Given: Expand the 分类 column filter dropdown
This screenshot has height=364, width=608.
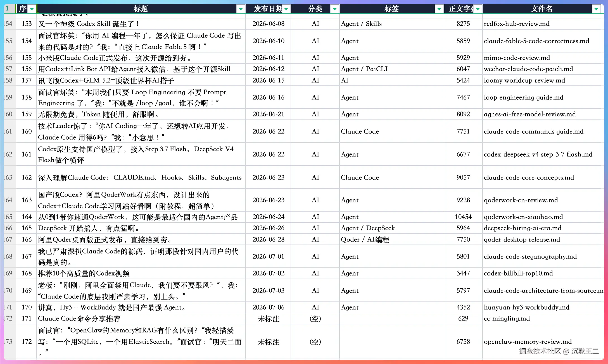Looking at the screenshot, I should (334, 9).
